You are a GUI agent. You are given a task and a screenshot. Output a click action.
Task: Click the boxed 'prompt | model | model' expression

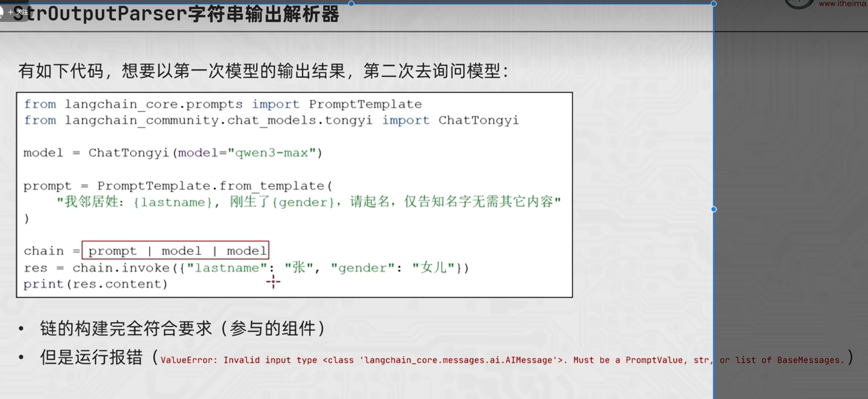coord(175,250)
